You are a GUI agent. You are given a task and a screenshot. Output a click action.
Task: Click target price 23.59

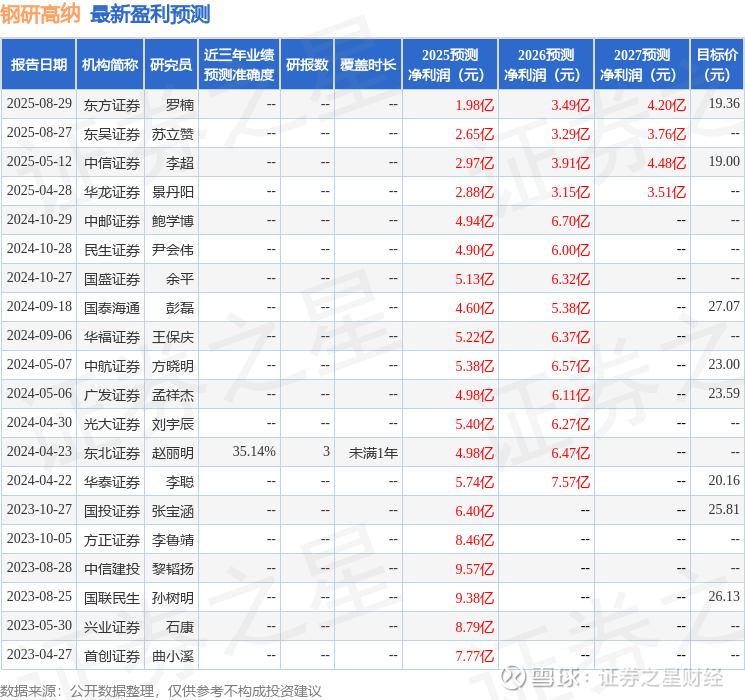(x=724, y=393)
